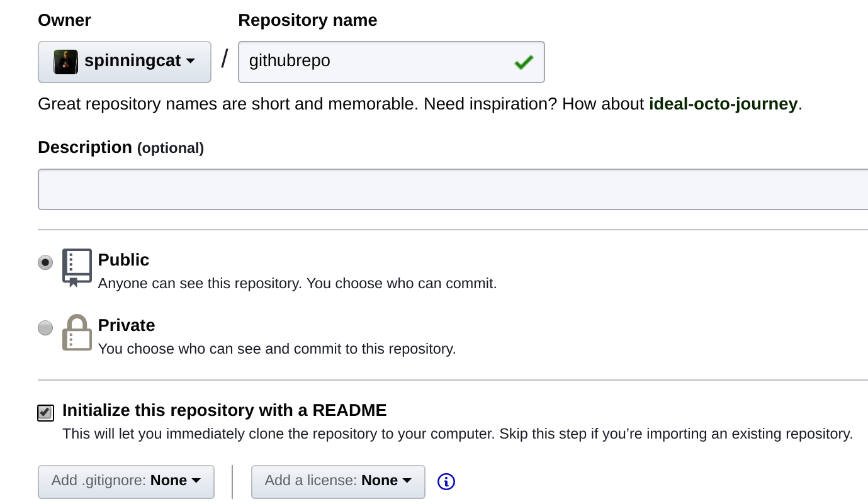Click the spinningcat avatar image
Screen dimensions: 868x504
[65, 62]
